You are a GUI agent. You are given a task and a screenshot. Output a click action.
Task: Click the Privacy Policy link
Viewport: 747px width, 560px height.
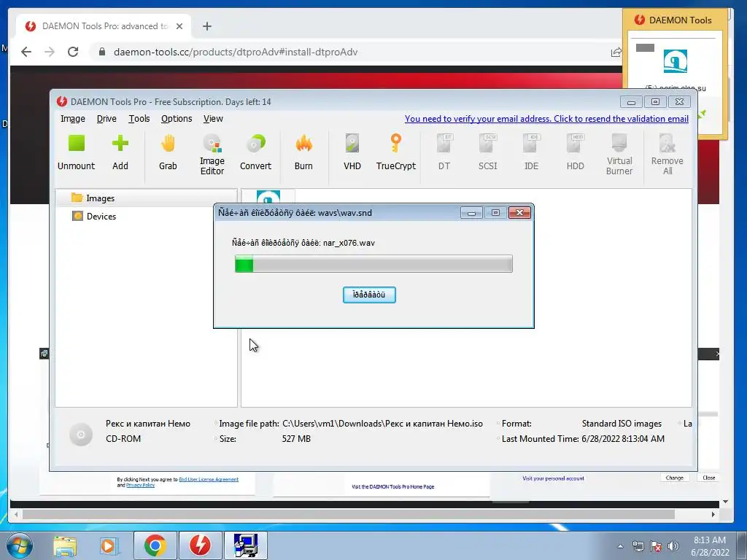click(140, 485)
